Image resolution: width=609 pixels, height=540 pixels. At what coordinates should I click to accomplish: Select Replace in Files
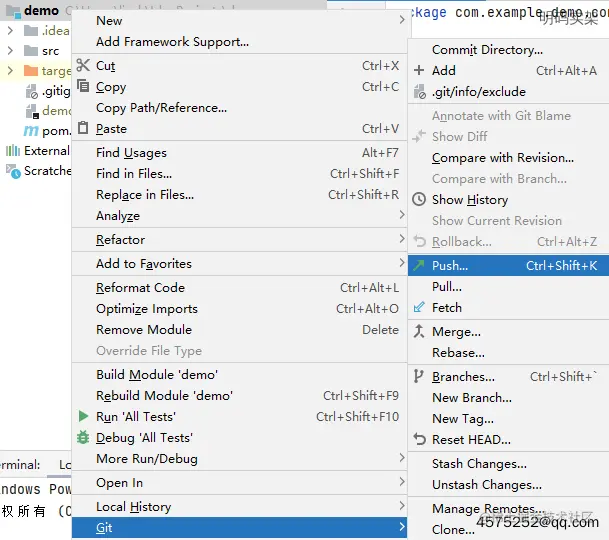click(x=239, y=195)
